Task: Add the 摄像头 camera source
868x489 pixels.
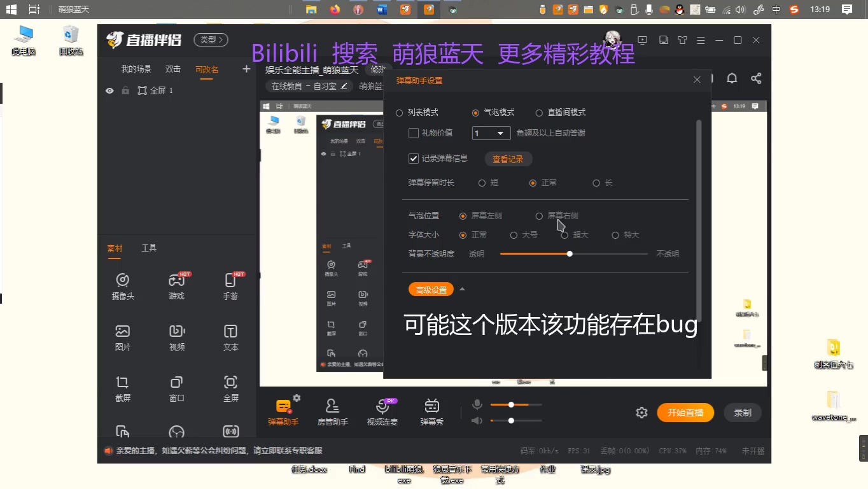Action: tap(123, 286)
